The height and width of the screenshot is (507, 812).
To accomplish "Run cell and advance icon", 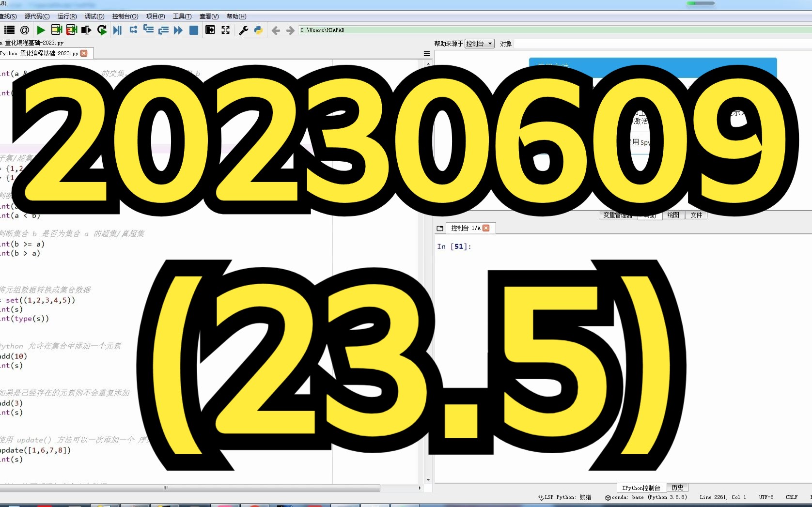I will click(x=72, y=30).
